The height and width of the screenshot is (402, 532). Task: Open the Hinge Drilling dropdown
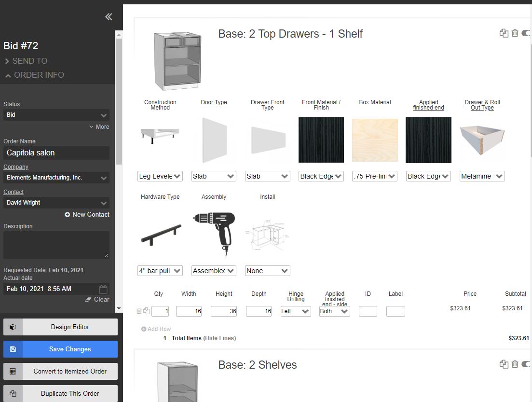tap(295, 311)
